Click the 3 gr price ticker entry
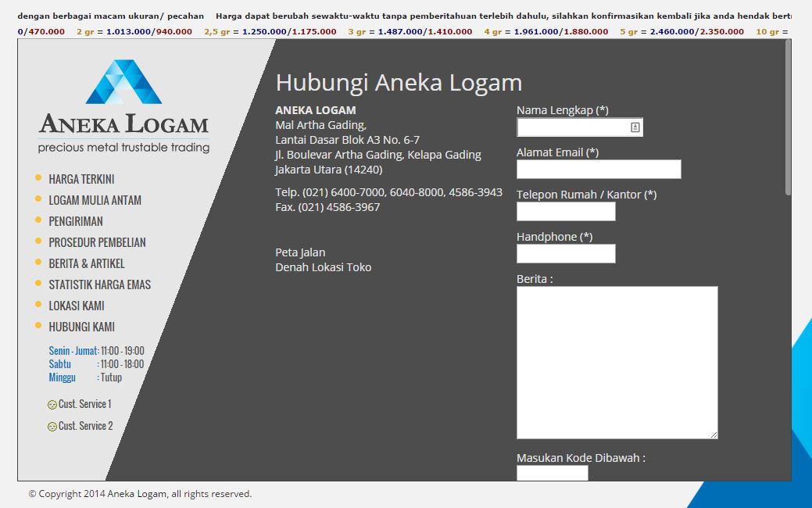 coord(410,31)
